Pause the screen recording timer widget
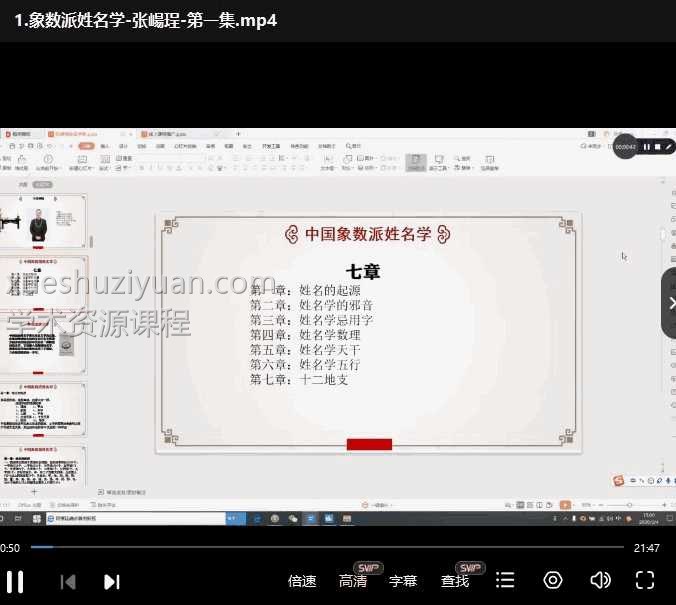This screenshot has width=676, height=605. [646, 147]
